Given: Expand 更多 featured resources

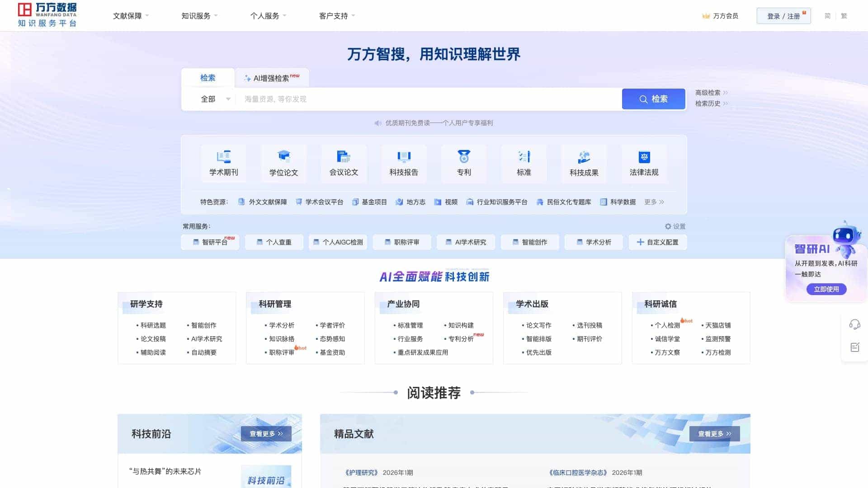Looking at the screenshot, I should pyautogui.click(x=654, y=202).
